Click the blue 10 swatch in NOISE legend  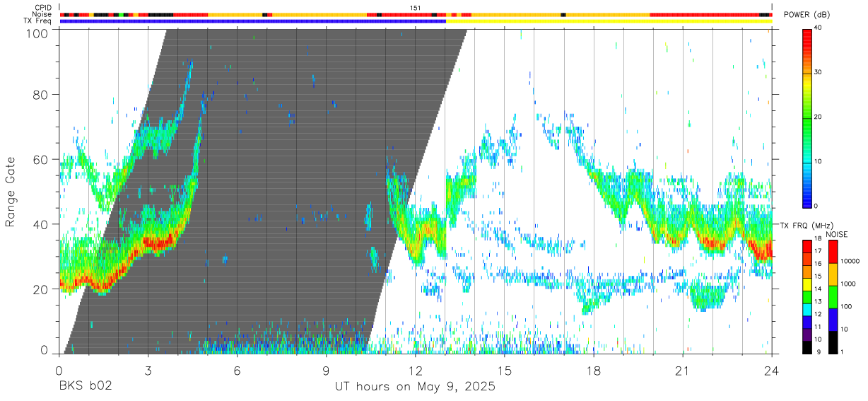pyautogui.click(x=833, y=320)
